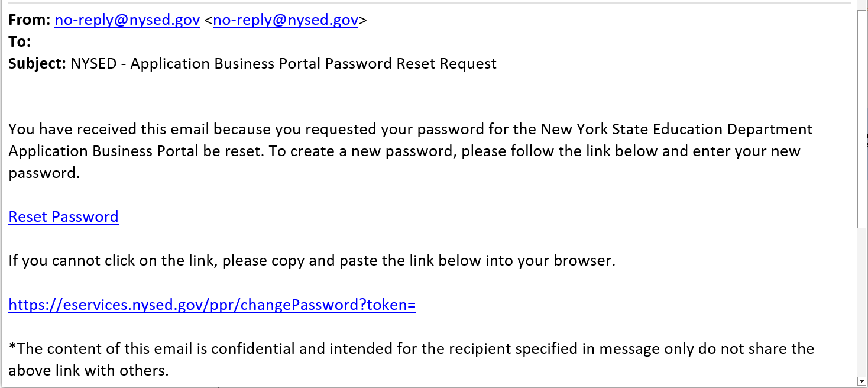Click the bold To: label
868x388 pixels.
point(20,42)
